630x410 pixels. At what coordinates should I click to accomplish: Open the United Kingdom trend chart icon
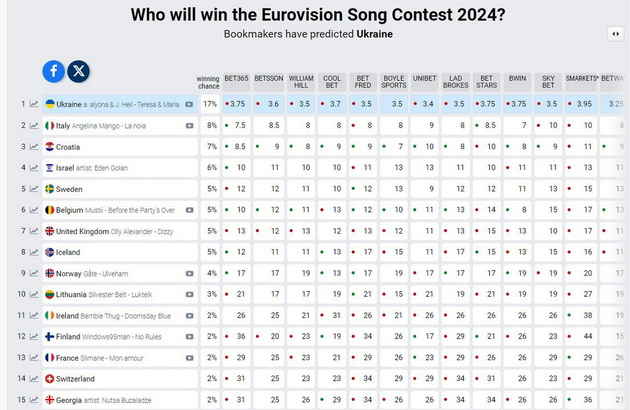pyautogui.click(x=34, y=231)
